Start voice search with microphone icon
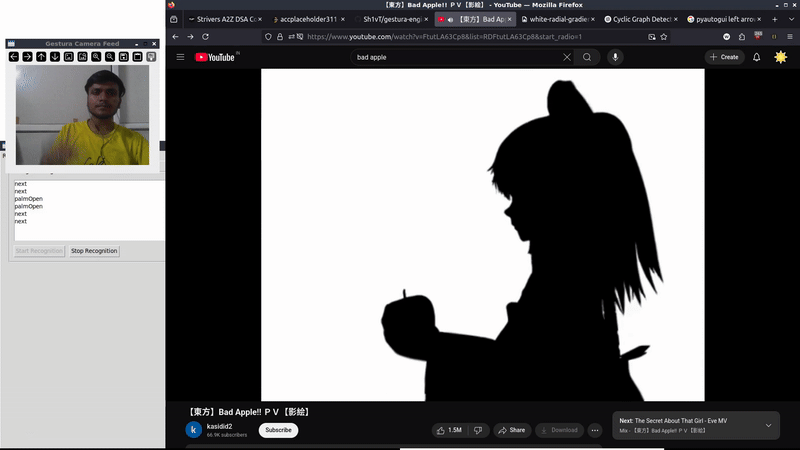This screenshot has width=800, height=450. [x=615, y=57]
